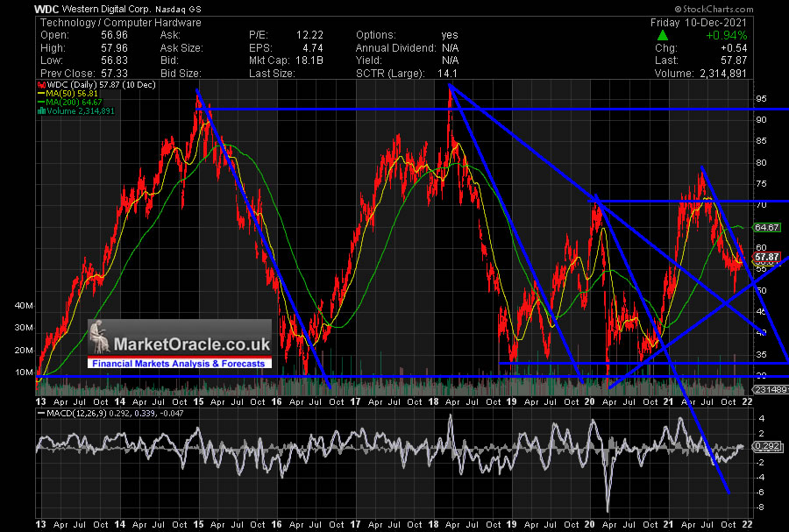Click the -8 tick on MACD axis
This screenshot has width=789, height=532.
[761, 507]
